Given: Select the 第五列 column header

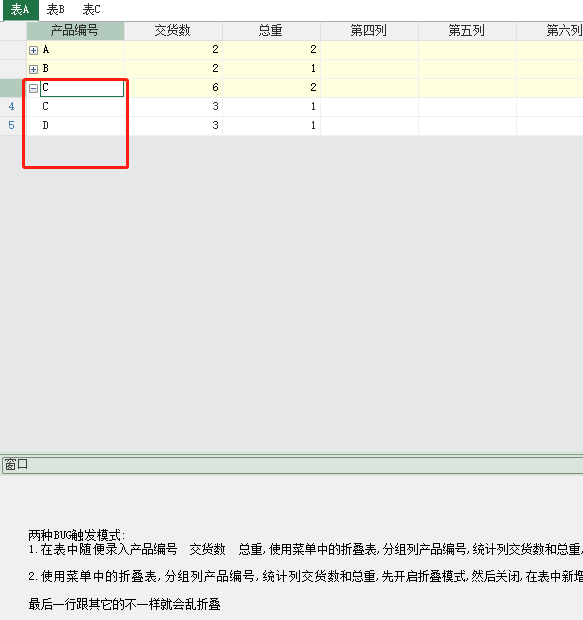Looking at the screenshot, I should (x=467, y=30).
